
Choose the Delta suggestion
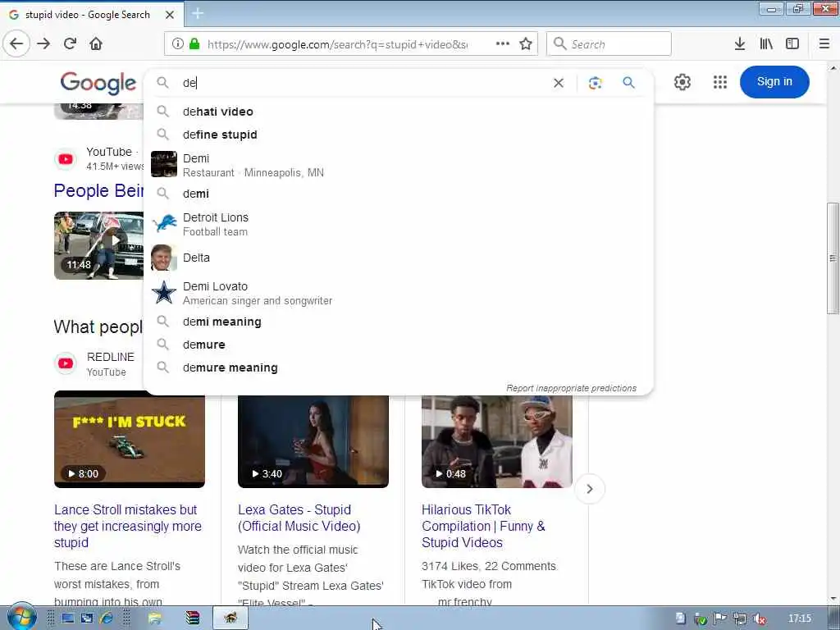[x=399, y=258]
